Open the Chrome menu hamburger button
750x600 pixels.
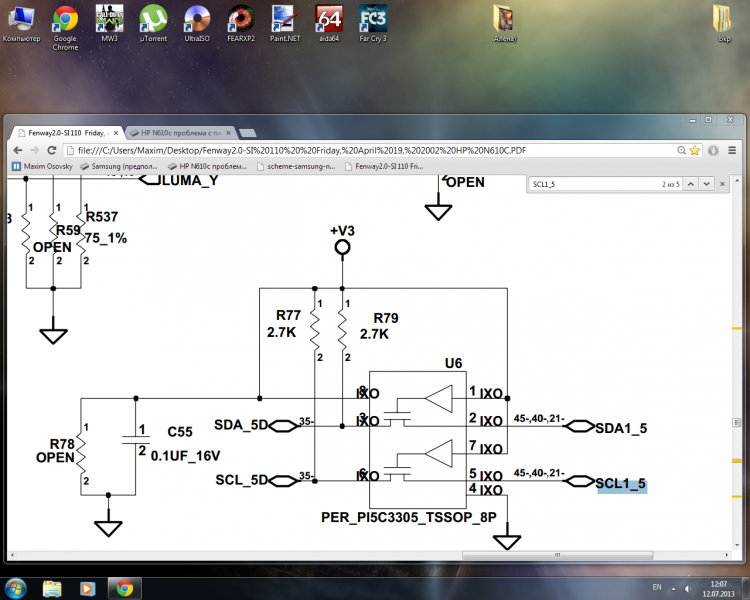coord(732,150)
